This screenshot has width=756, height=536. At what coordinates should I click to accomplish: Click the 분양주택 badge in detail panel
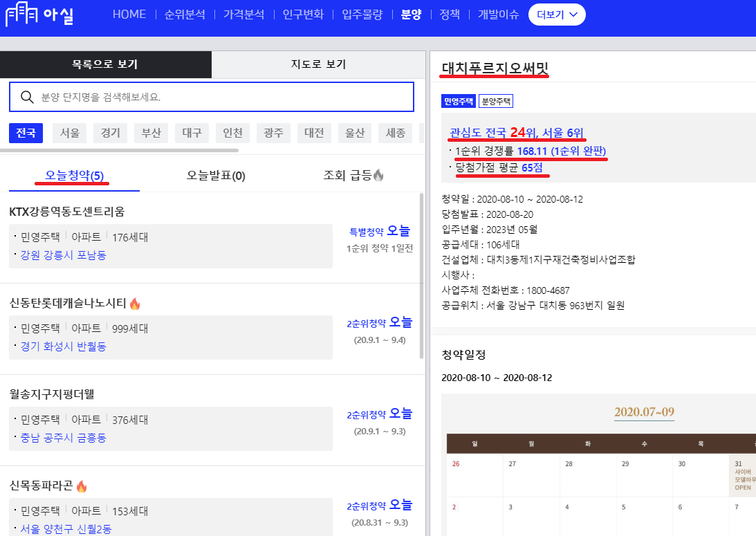[x=496, y=101]
